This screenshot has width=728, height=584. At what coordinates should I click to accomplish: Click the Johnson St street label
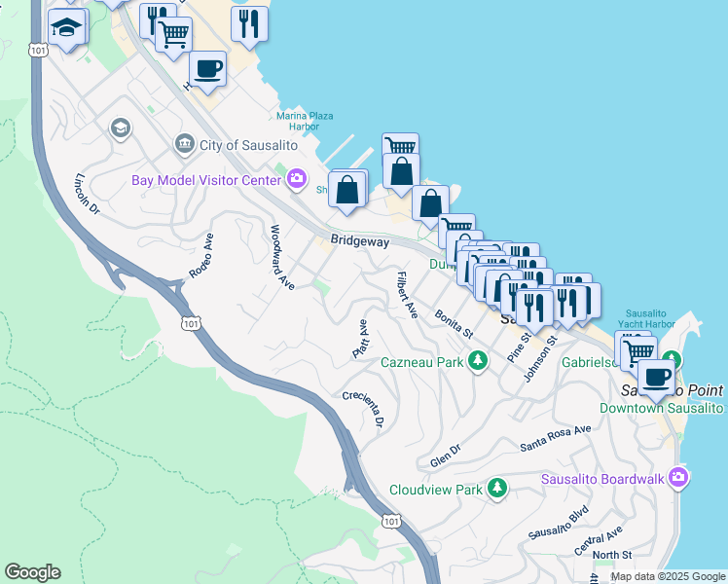540,359
